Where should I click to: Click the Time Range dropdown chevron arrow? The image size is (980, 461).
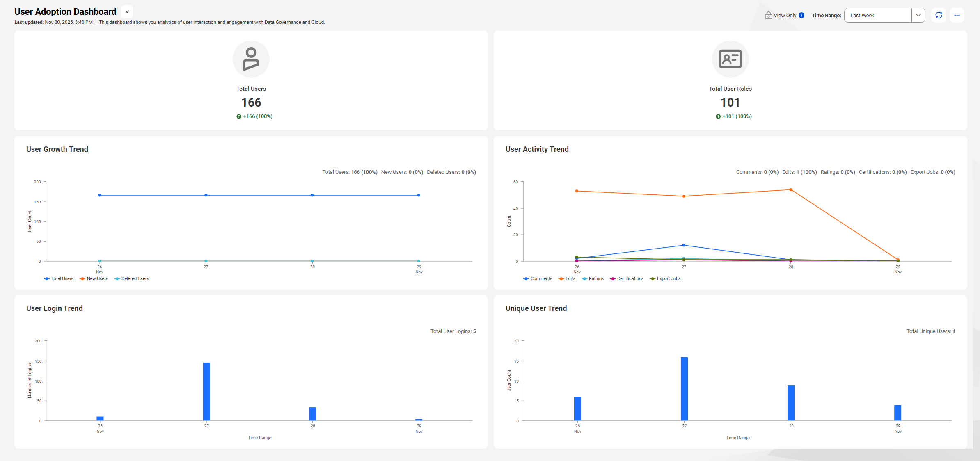[918, 15]
